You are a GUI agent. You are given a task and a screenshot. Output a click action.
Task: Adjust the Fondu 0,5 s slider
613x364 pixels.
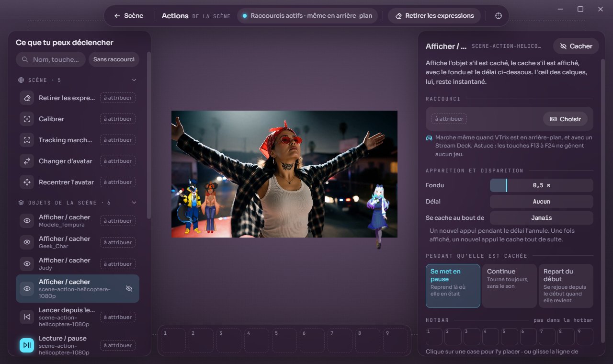tap(542, 185)
